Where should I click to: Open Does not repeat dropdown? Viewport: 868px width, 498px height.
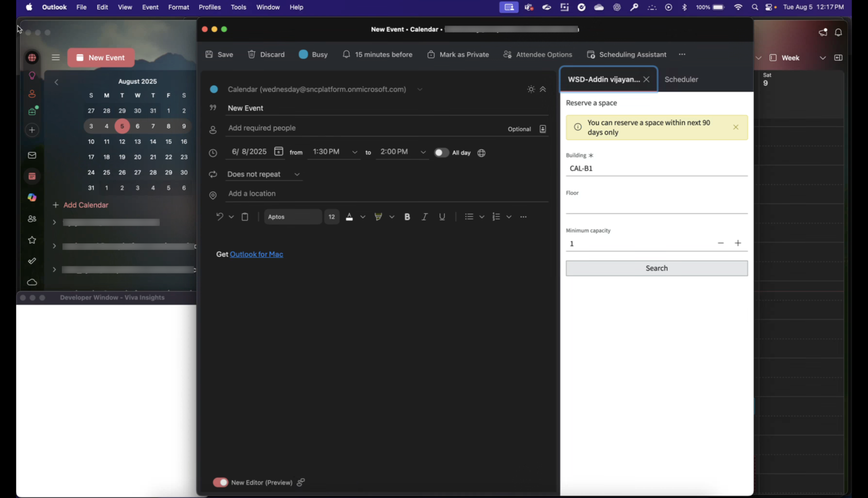263,175
